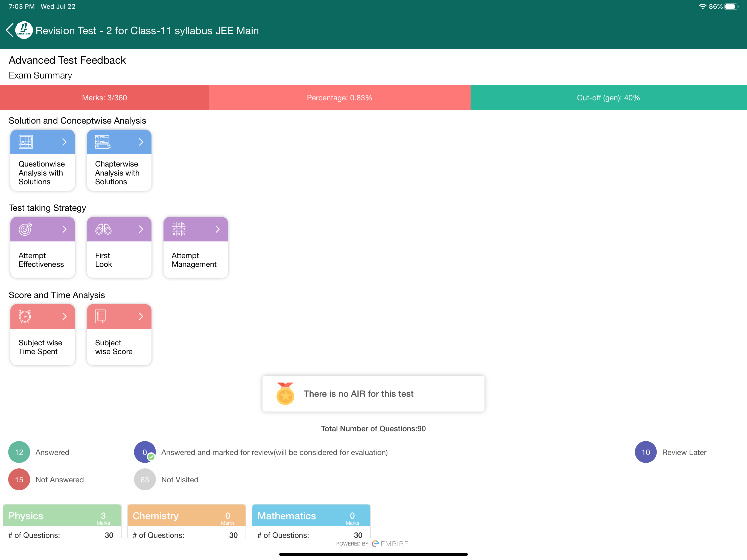Tap 'Score and Time Analysis' heading

(x=57, y=295)
